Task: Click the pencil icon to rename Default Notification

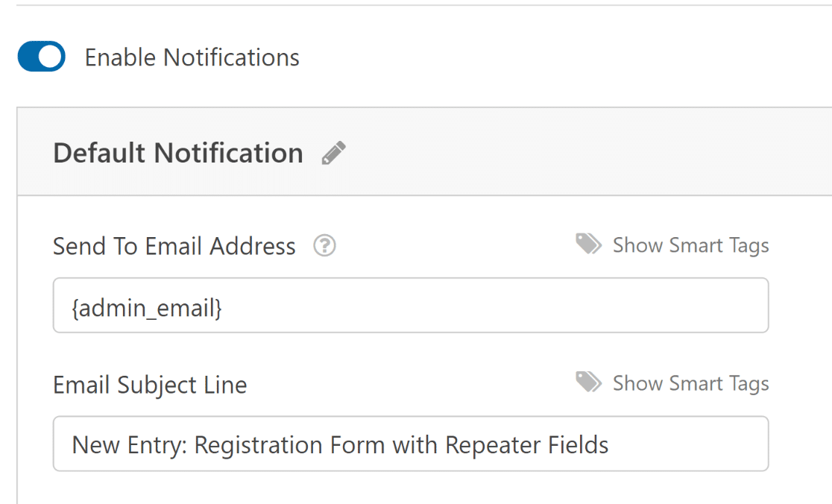Action: (x=333, y=153)
